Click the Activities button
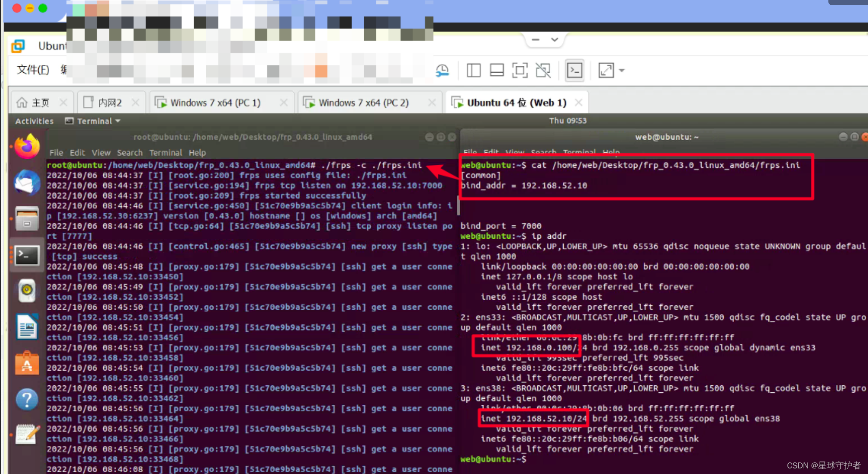 [x=34, y=121]
